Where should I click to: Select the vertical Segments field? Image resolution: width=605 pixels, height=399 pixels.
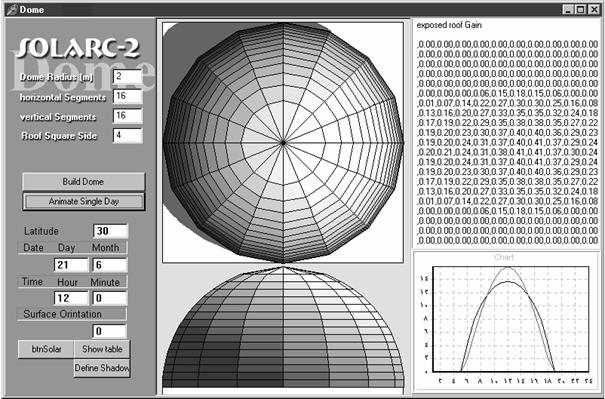pos(127,116)
